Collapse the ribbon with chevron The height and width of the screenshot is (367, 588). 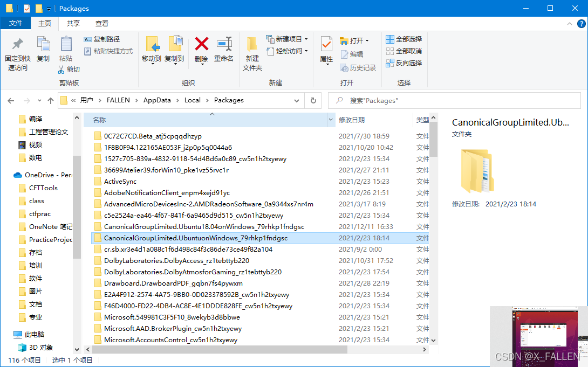point(570,24)
